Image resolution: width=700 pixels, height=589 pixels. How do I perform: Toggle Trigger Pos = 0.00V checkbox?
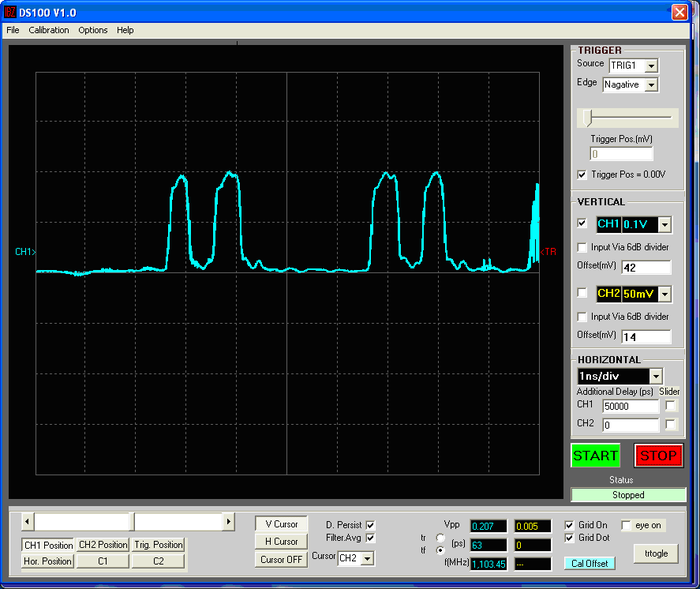point(582,175)
